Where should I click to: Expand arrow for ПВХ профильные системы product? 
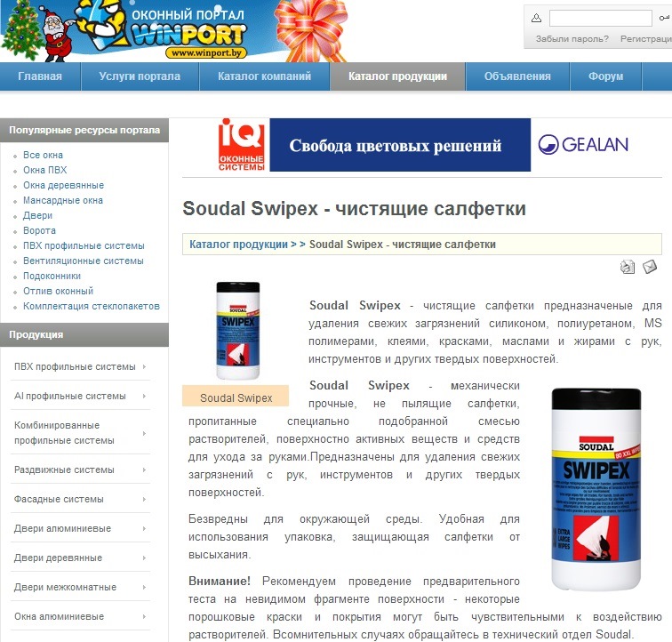[x=144, y=366]
